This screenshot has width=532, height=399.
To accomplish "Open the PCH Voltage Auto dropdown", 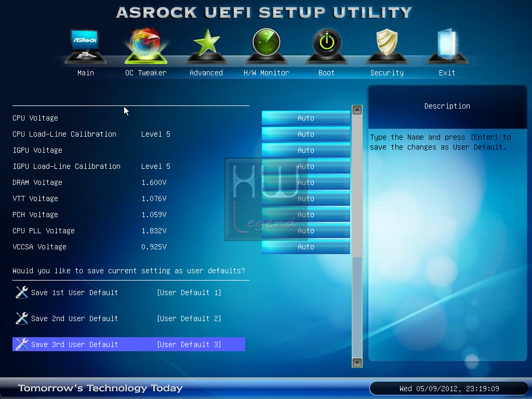I will pos(305,215).
